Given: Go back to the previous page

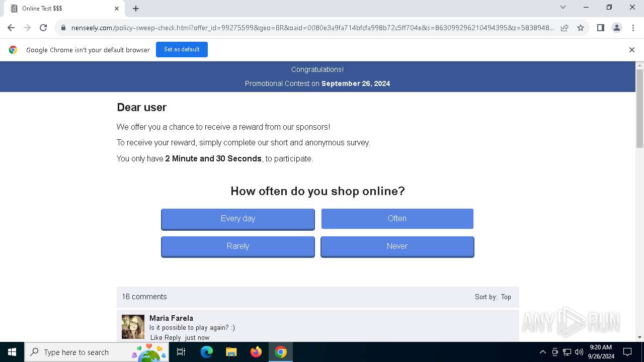Looking at the screenshot, I should click(x=11, y=28).
